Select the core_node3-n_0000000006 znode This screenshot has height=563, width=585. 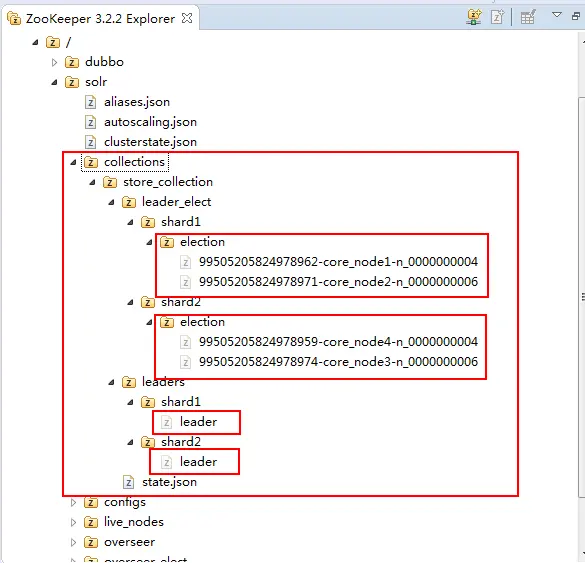338,362
